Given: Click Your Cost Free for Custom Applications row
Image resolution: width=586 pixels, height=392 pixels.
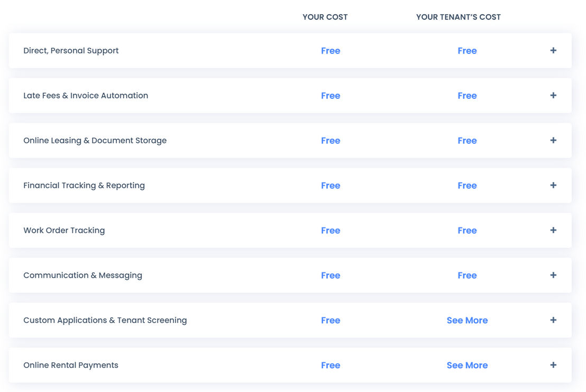Looking at the screenshot, I should (x=331, y=320).
